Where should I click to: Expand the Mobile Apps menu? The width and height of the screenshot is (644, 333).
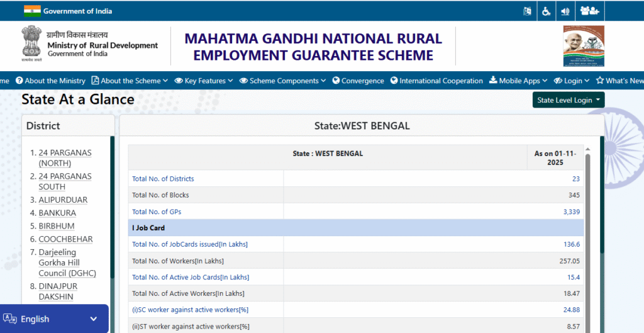click(518, 81)
